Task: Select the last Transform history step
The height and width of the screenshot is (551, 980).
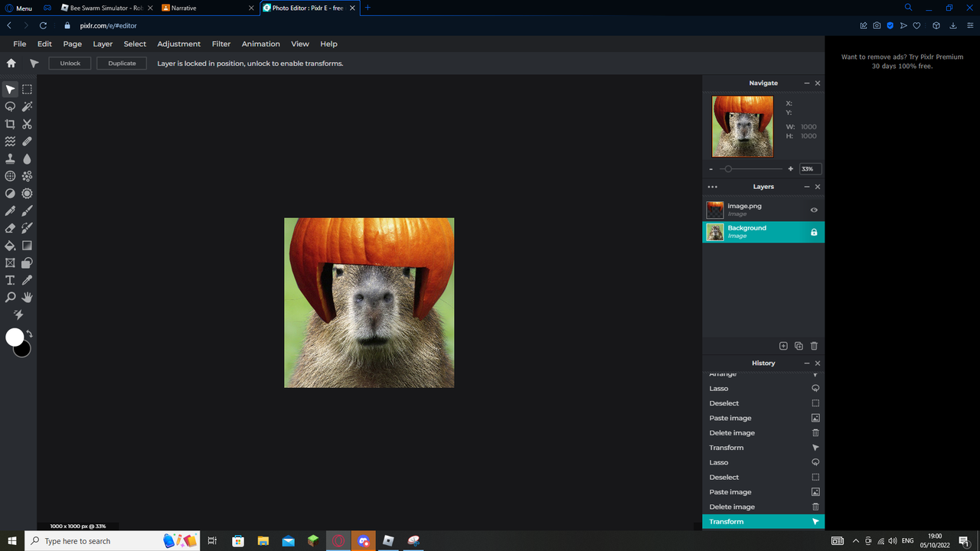Action: tap(763, 522)
